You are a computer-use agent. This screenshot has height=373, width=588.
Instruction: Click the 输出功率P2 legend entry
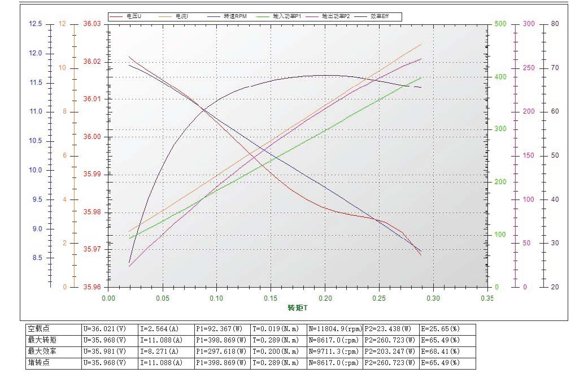[x=336, y=16]
